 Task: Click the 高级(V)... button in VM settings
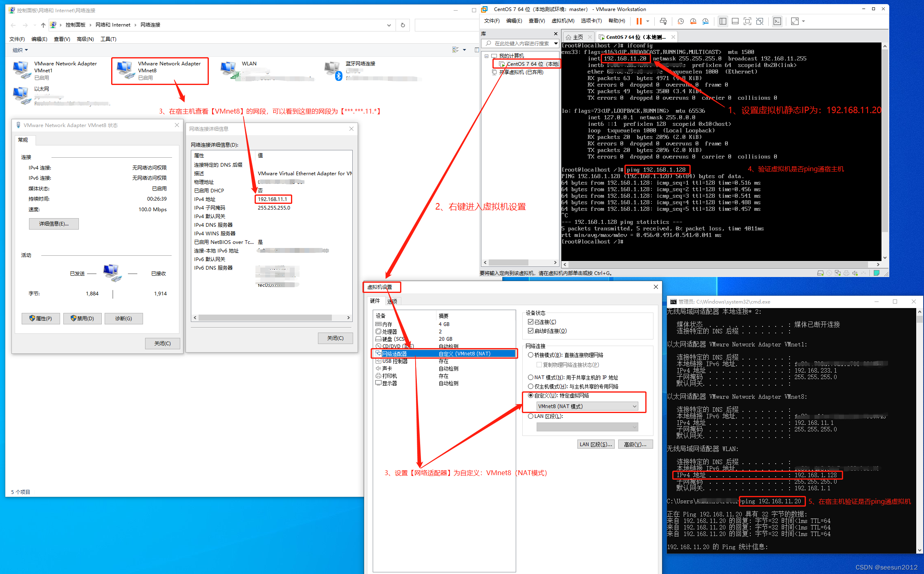point(635,444)
